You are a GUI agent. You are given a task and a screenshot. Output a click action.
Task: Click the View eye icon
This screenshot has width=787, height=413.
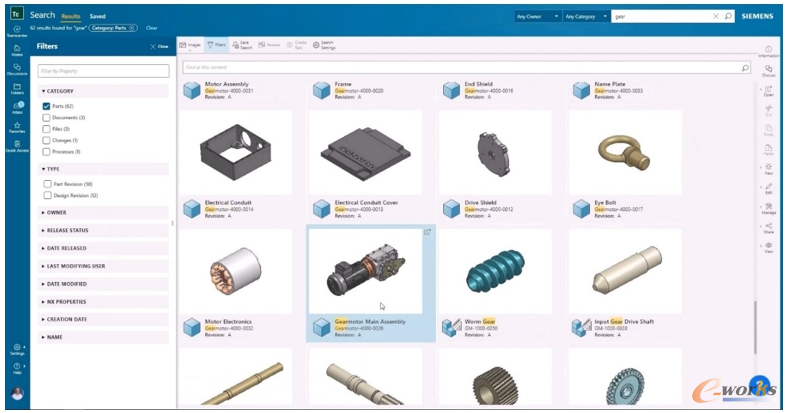(x=768, y=247)
